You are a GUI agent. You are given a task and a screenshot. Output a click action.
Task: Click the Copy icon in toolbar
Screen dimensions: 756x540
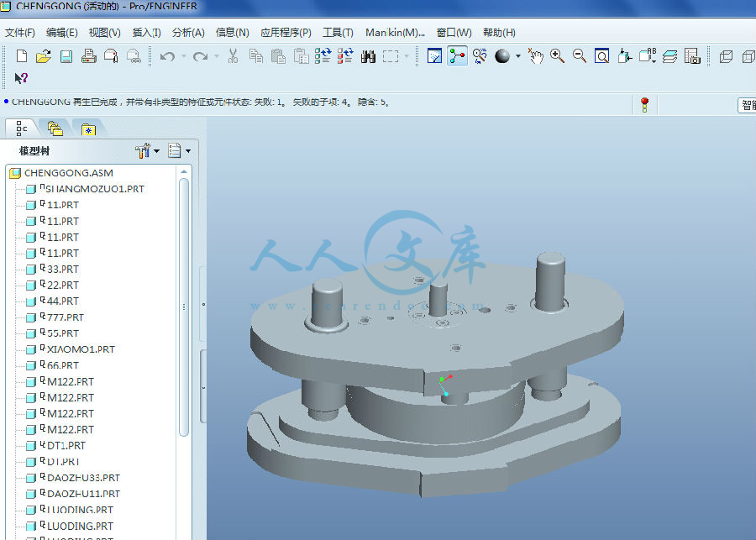(x=256, y=56)
